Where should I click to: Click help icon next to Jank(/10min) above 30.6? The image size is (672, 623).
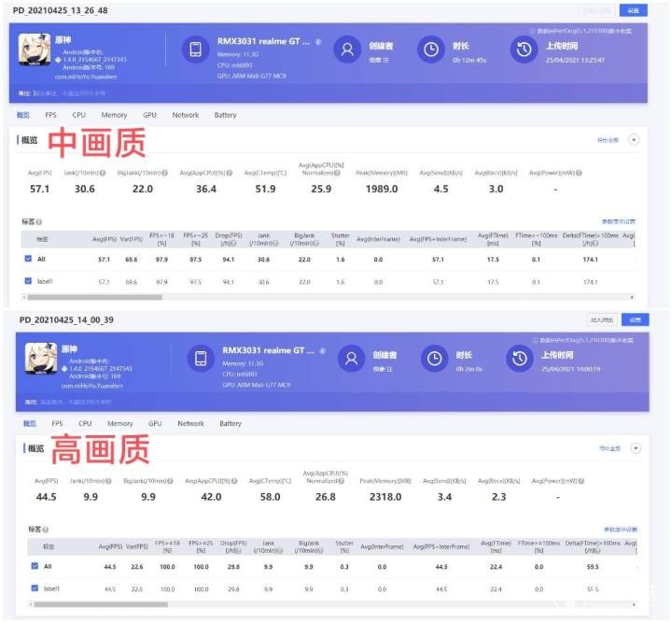[103, 173]
